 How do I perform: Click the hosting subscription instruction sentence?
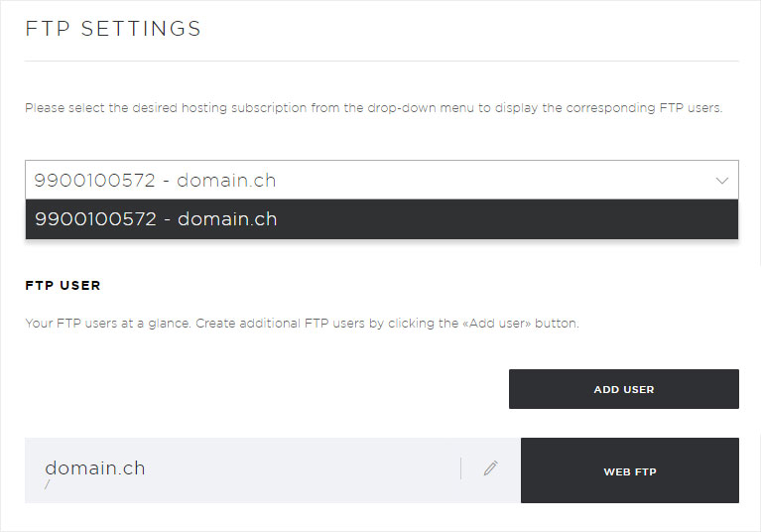pyautogui.click(x=374, y=108)
